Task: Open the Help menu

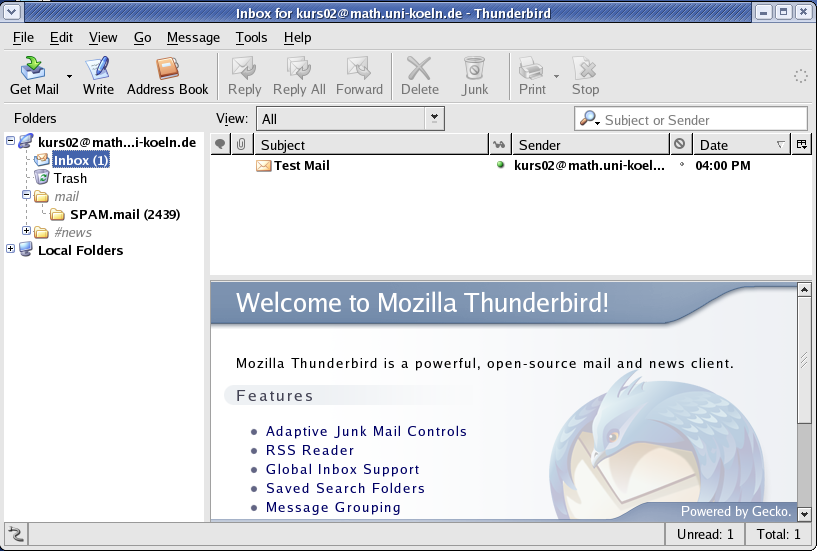Action: pos(297,38)
